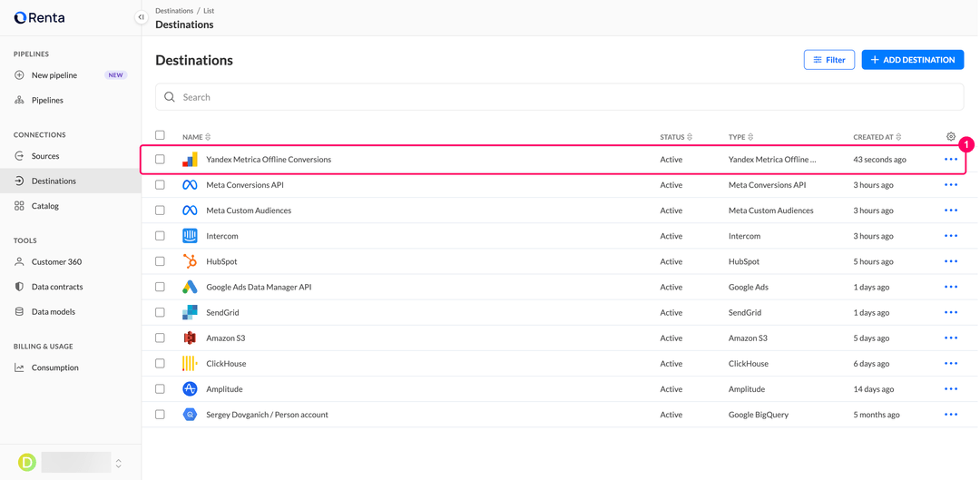This screenshot has height=480, width=980.
Task: Open Customer 360 tool
Action: coord(70,262)
